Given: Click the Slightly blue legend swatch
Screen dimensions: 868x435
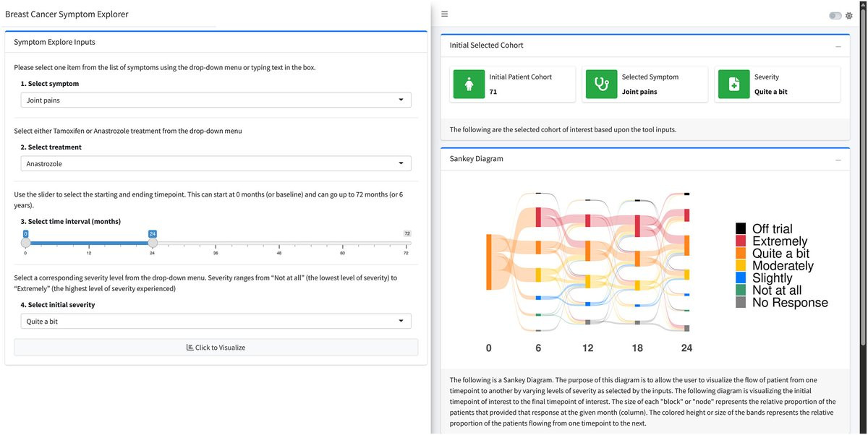Looking at the screenshot, I should [x=741, y=278].
